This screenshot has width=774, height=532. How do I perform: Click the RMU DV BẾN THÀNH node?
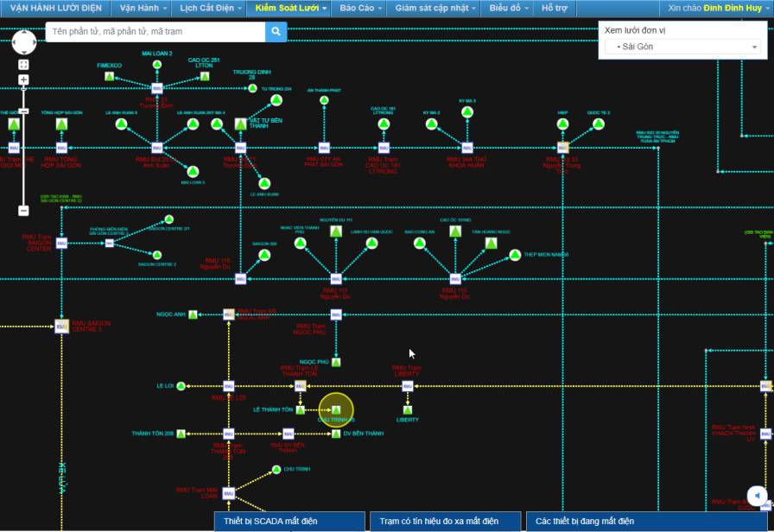289,434
